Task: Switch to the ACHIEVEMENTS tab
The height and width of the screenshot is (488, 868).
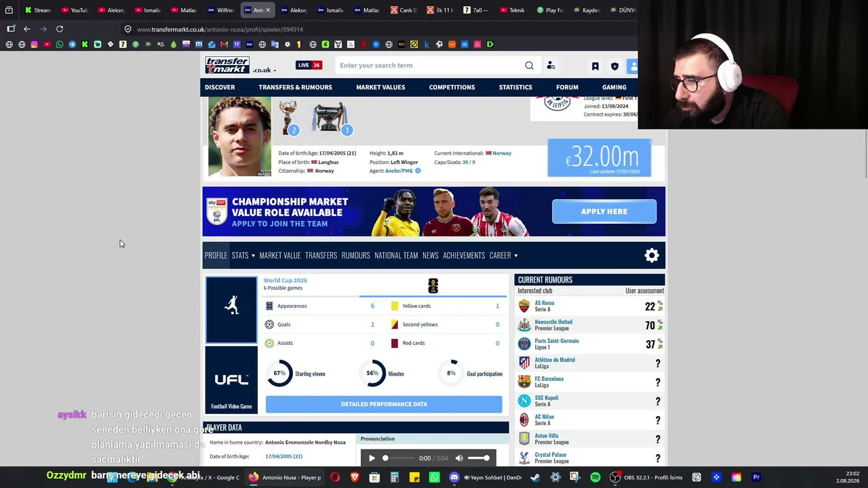Action: (x=464, y=256)
